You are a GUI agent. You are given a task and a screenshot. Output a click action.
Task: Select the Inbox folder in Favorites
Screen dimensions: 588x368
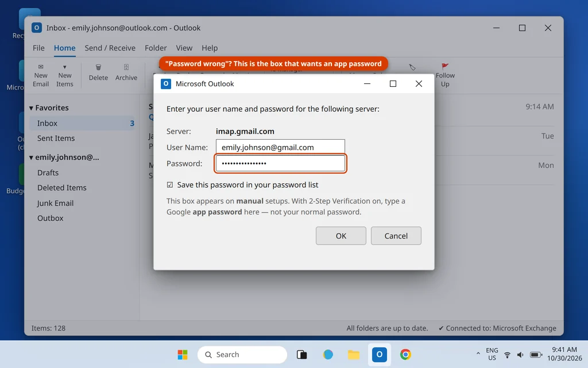pyautogui.click(x=82, y=123)
